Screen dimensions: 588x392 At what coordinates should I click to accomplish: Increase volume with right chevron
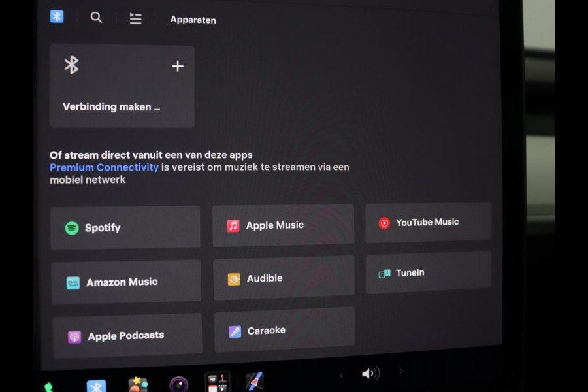click(401, 371)
